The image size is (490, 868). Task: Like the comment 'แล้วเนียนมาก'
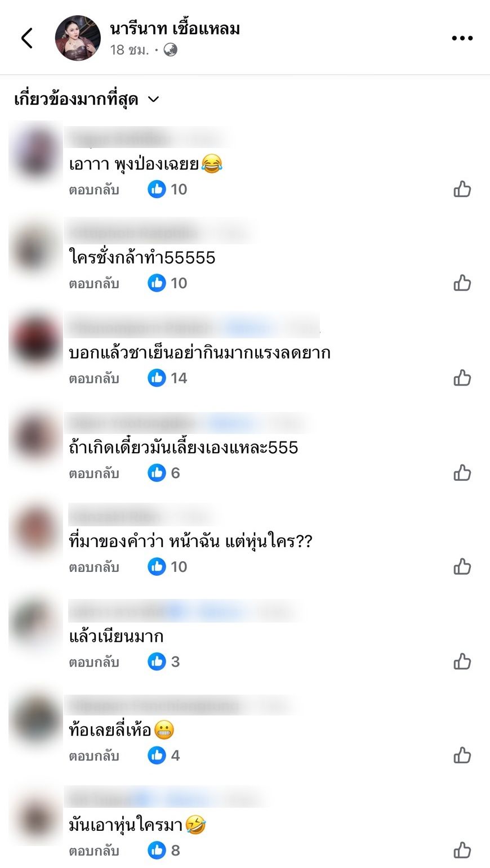click(462, 661)
